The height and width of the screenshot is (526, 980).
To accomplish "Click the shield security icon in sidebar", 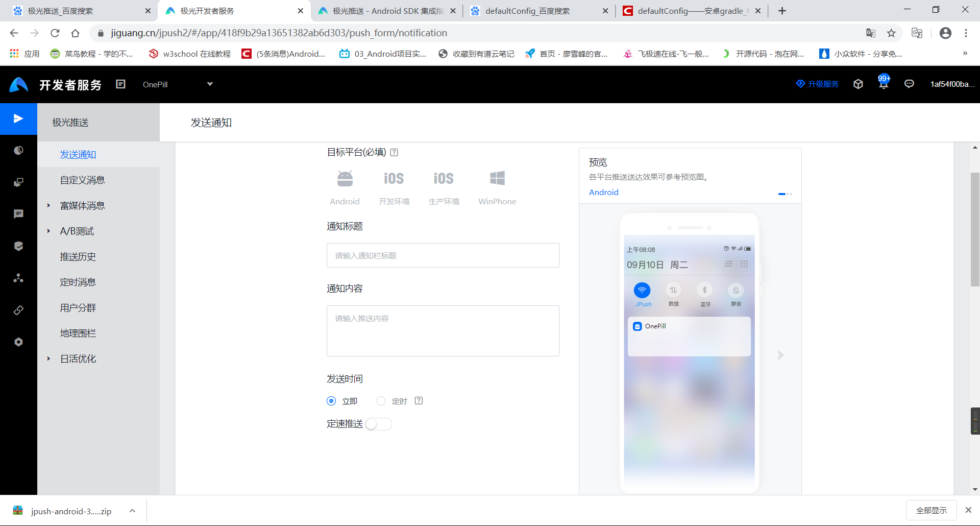I will [18, 246].
